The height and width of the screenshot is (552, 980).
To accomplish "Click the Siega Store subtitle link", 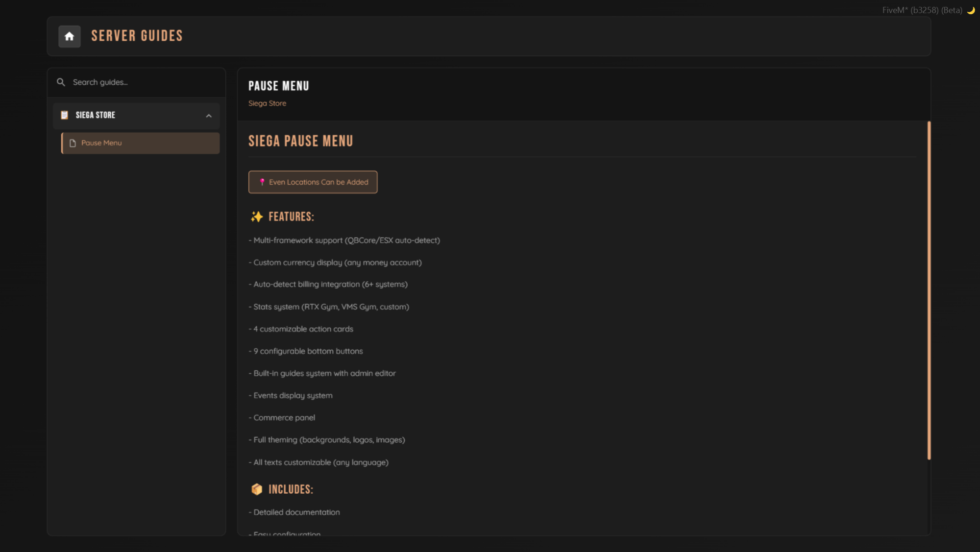I will point(267,103).
